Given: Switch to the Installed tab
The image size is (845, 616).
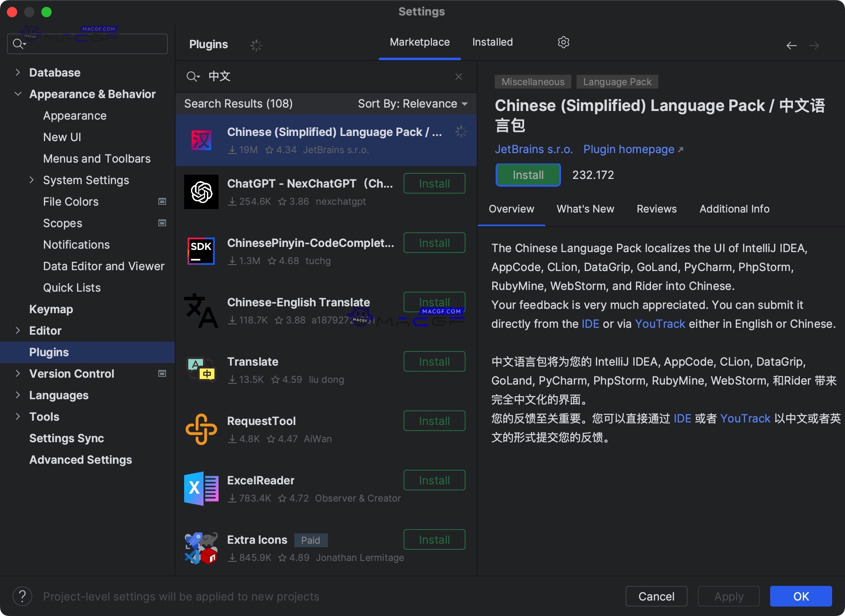Looking at the screenshot, I should pos(492,42).
